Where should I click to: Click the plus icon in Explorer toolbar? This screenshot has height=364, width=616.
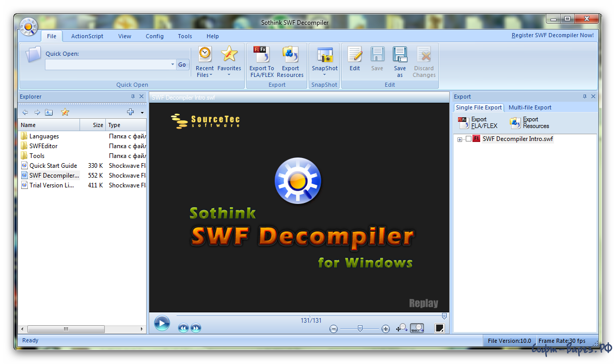click(x=131, y=112)
